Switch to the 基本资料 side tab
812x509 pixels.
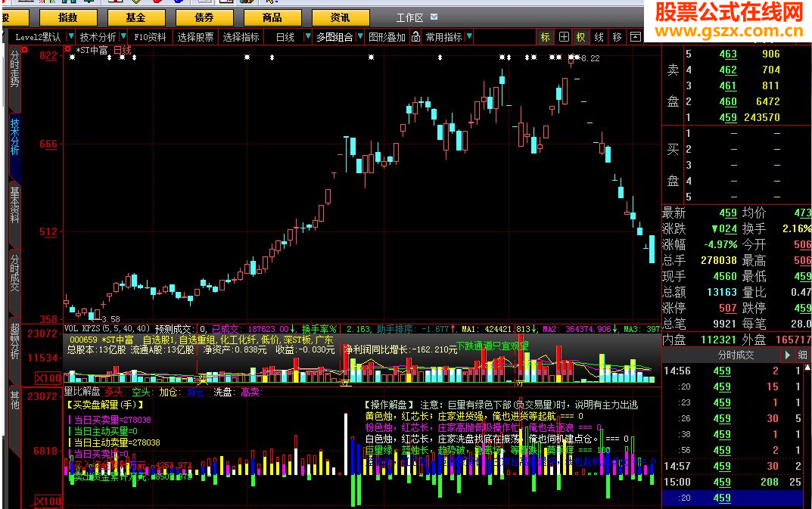(14, 203)
